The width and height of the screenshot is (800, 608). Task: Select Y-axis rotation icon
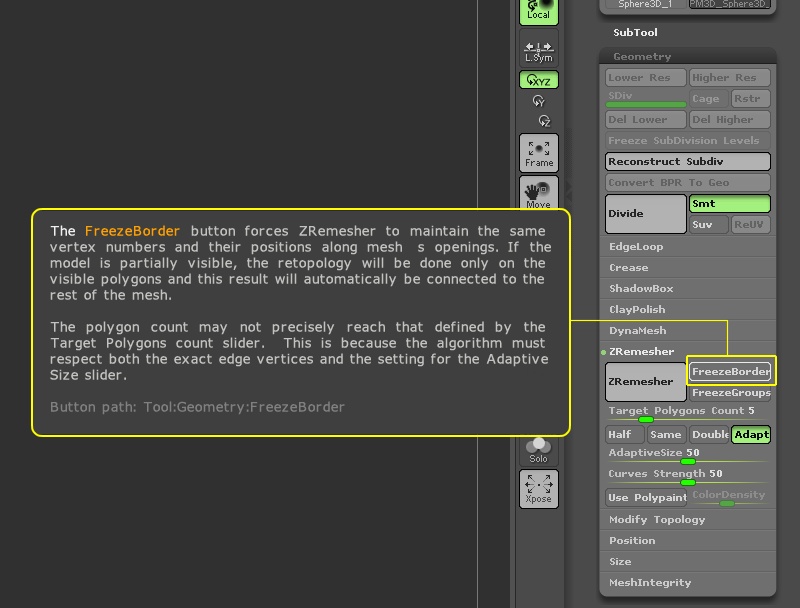tap(539, 100)
